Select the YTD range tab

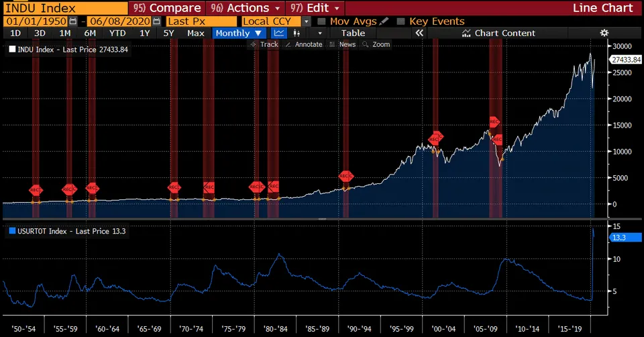117,34
